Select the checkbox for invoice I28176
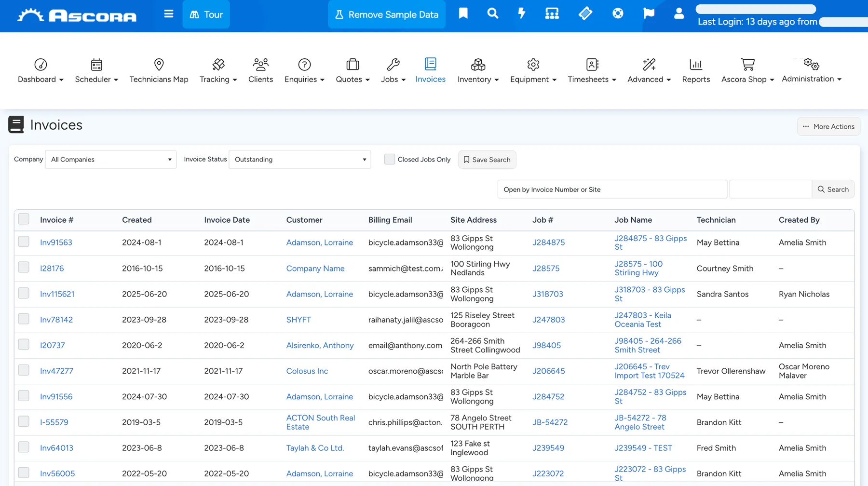 (x=24, y=268)
